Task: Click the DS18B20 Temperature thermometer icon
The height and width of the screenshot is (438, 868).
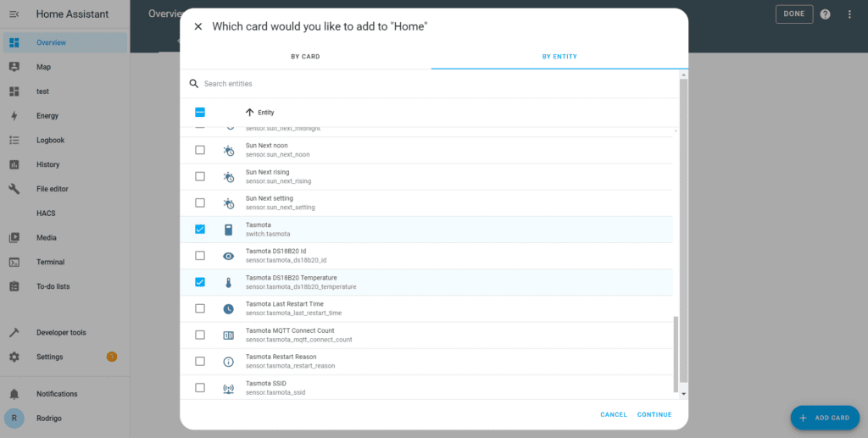Action: click(229, 283)
